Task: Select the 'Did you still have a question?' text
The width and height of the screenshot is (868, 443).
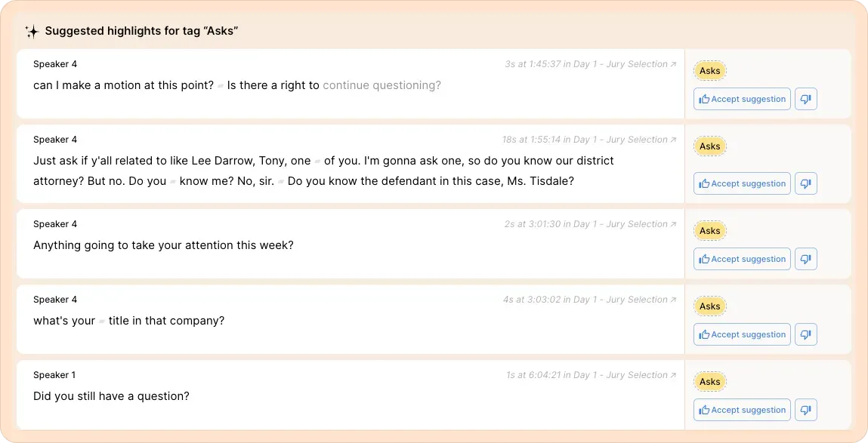Action: [111, 396]
